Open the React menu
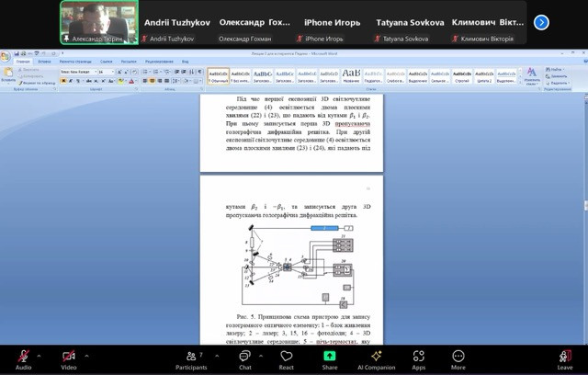This screenshot has height=375, width=588. (286, 359)
